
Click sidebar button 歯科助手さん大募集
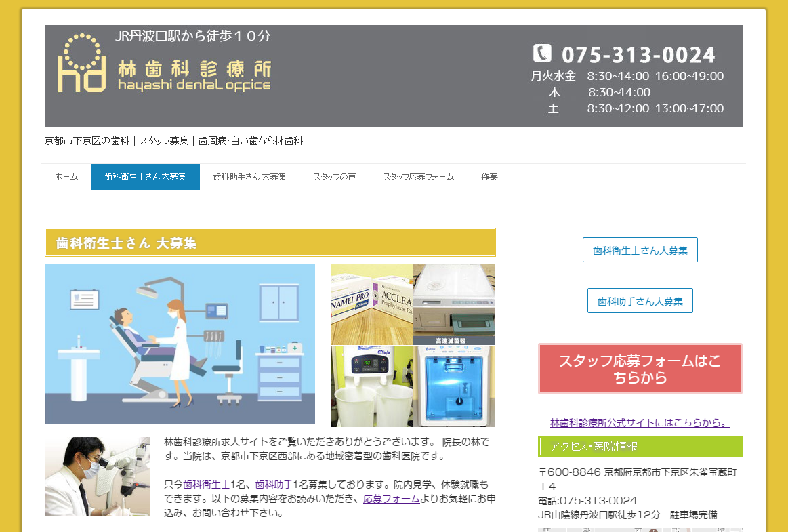pos(640,301)
